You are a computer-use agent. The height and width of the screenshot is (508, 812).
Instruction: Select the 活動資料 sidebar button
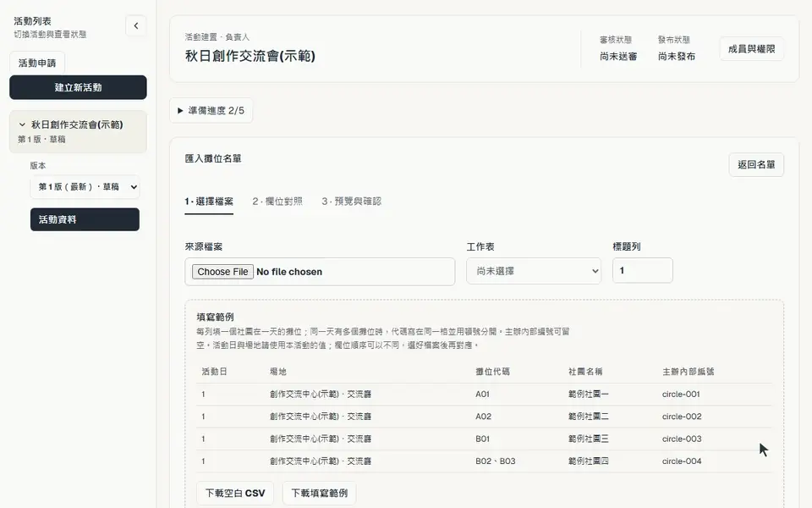pos(85,219)
